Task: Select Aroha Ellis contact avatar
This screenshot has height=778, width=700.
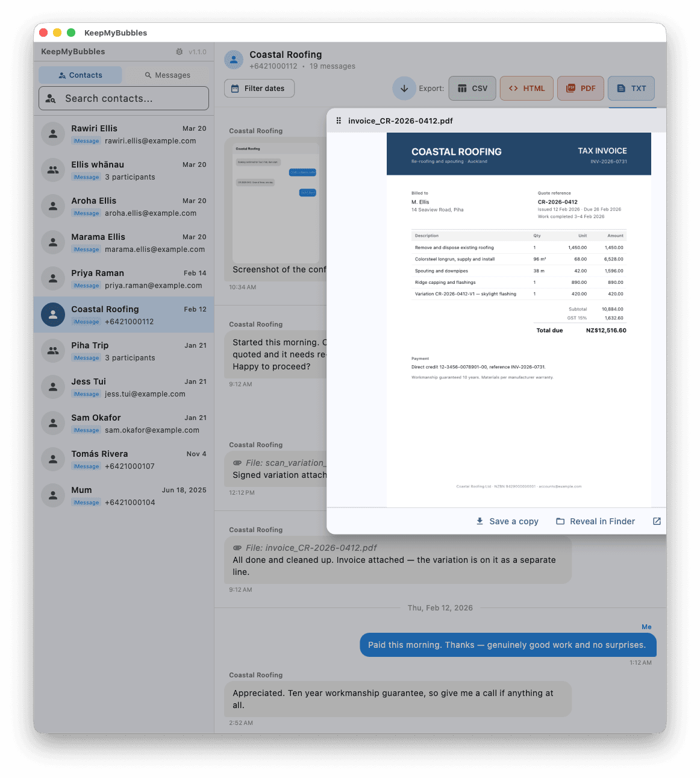Action: [53, 206]
